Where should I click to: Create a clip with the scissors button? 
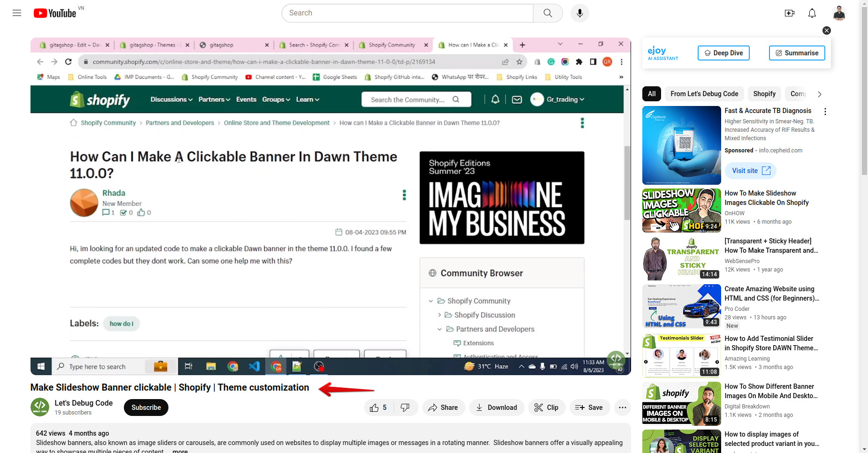coord(547,408)
